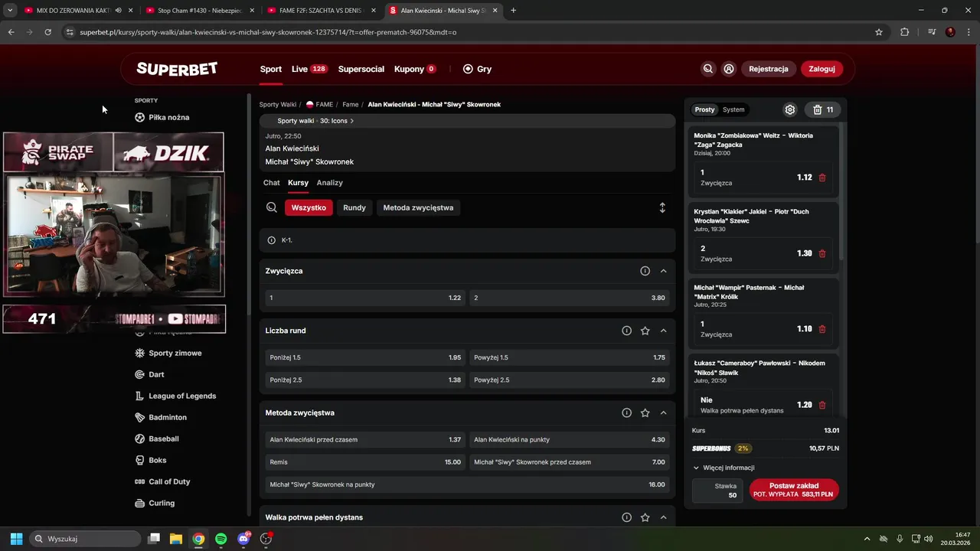Open the Sport tab in header

click(271, 69)
